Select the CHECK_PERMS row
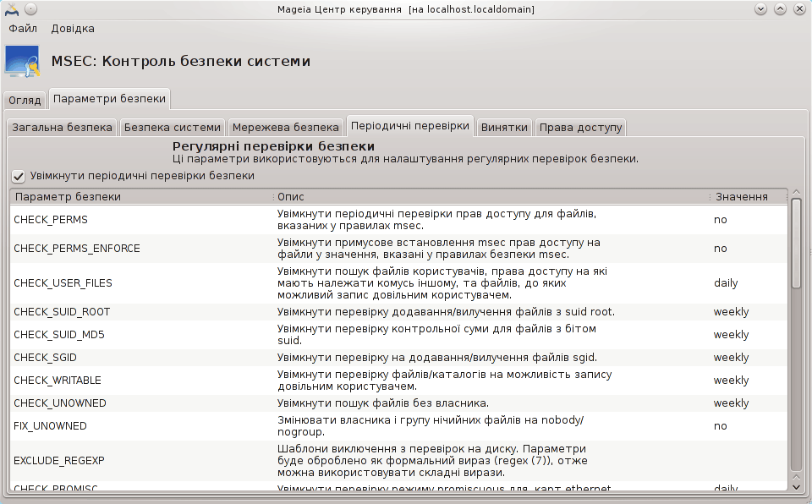812x504 pixels. pos(398,220)
